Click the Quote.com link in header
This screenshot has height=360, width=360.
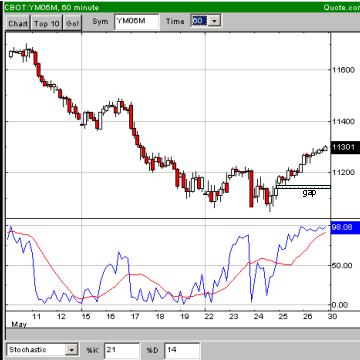click(x=341, y=7)
